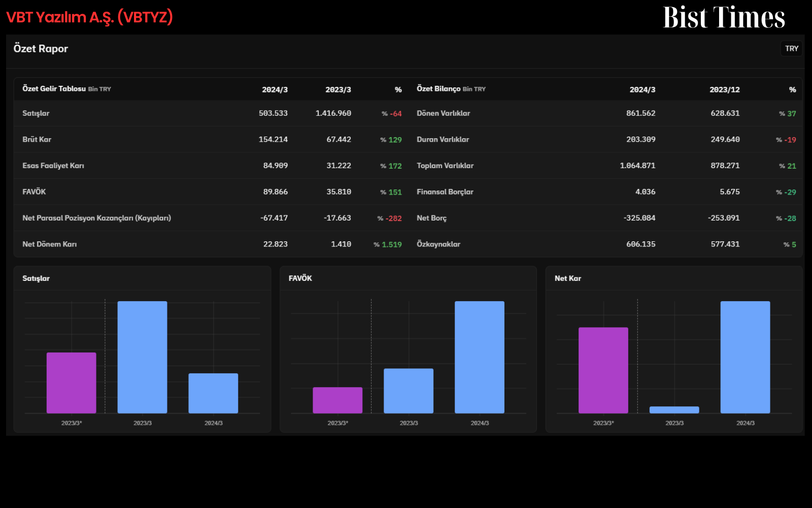Select the Duran Varlıklar row label
This screenshot has width=812, height=508.
point(443,139)
